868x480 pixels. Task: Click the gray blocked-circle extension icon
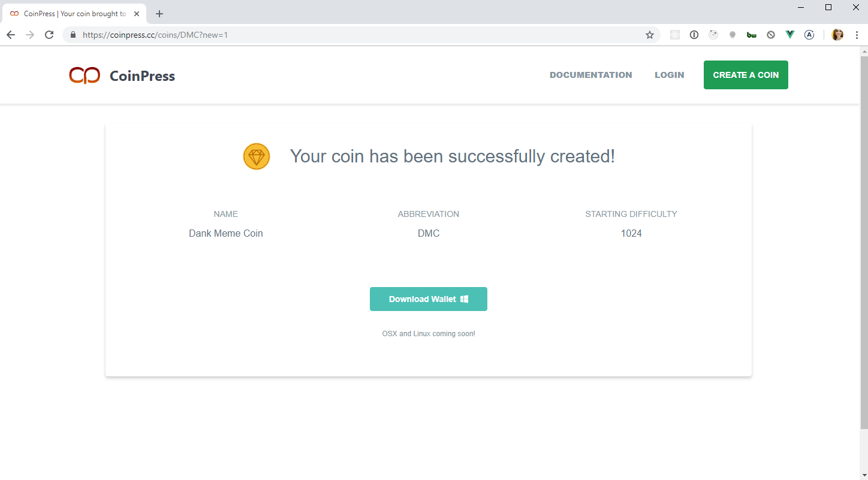(x=771, y=35)
